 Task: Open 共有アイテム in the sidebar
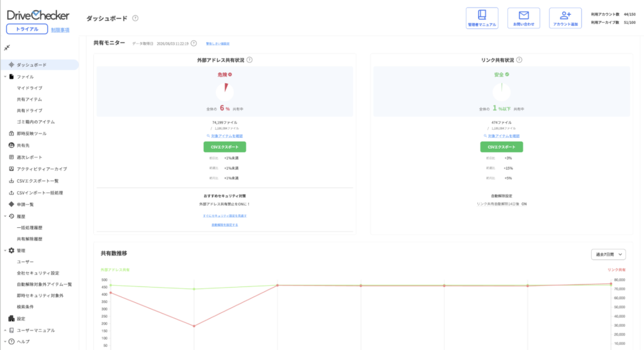click(29, 99)
